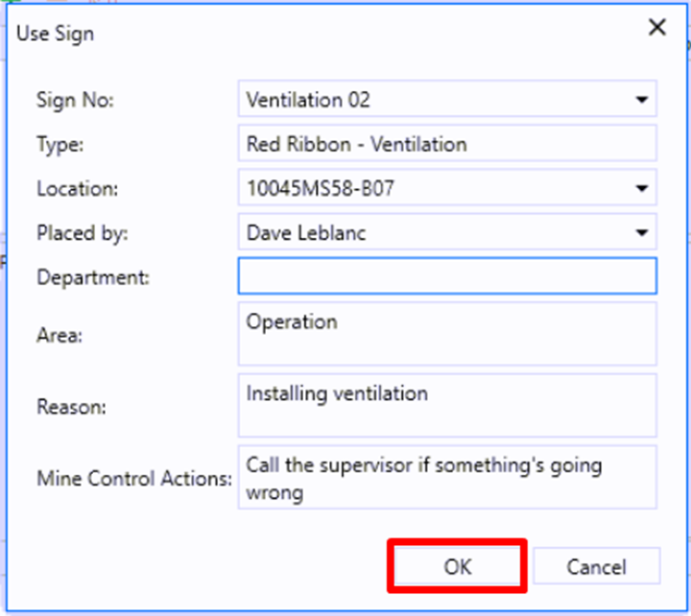Close the Use Sign dialog
Screen dimensions: 691x616
[x=657, y=28]
